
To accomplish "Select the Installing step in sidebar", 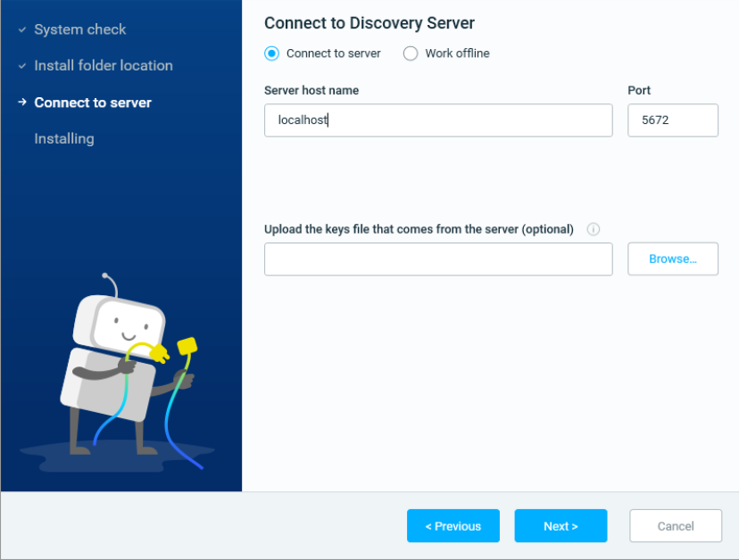I will click(64, 138).
